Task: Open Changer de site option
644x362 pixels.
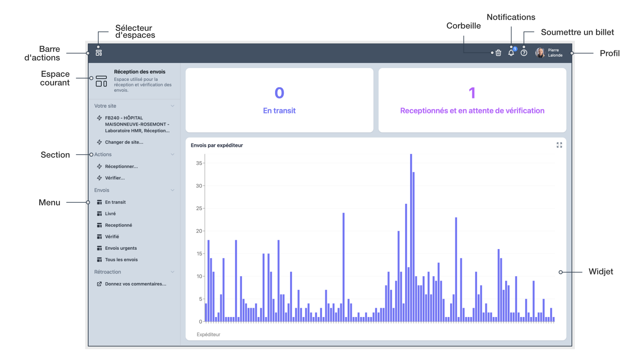Action: [x=123, y=142]
